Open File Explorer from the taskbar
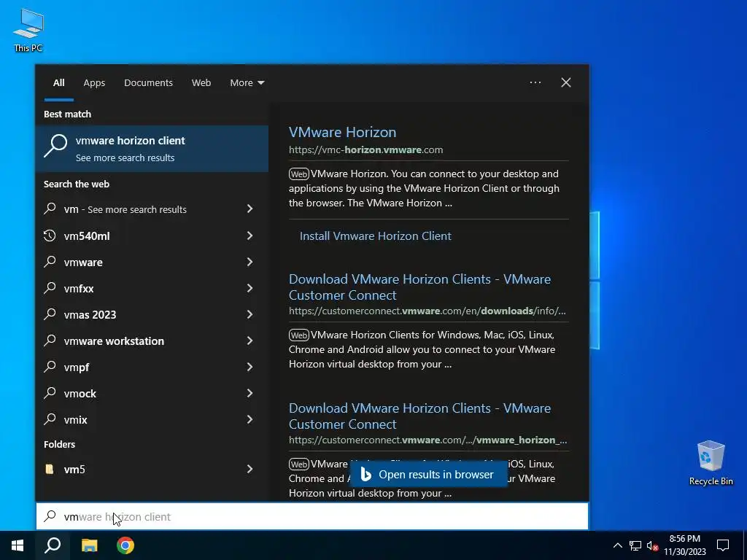The image size is (747, 560). coord(89,545)
